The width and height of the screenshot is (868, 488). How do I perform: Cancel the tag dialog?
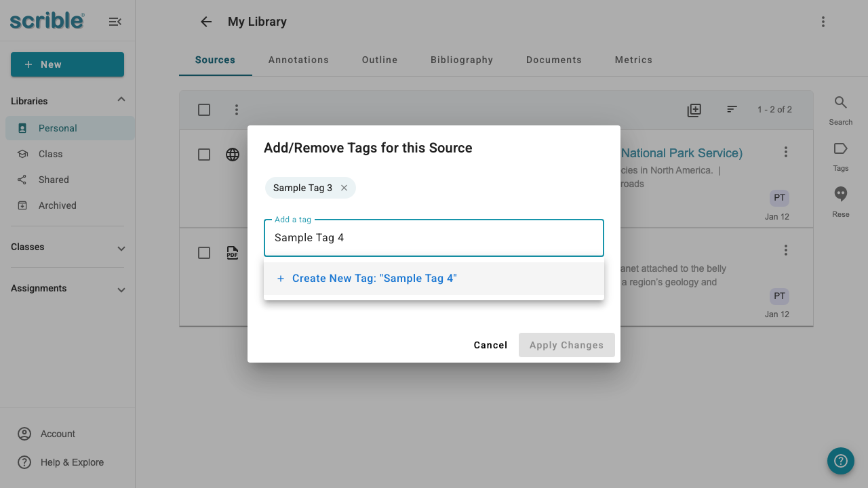tap(490, 345)
